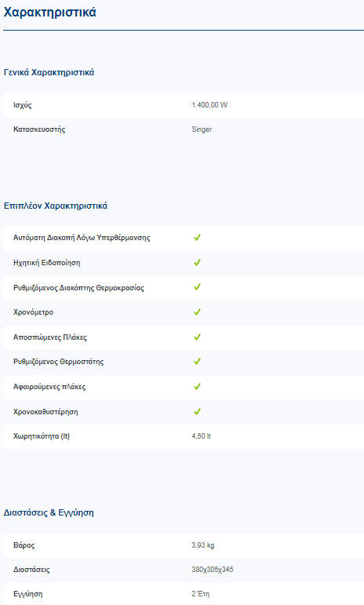Click the Κατασκευαστής row label
The height and width of the screenshot is (605, 364).
click(x=39, y=129)
